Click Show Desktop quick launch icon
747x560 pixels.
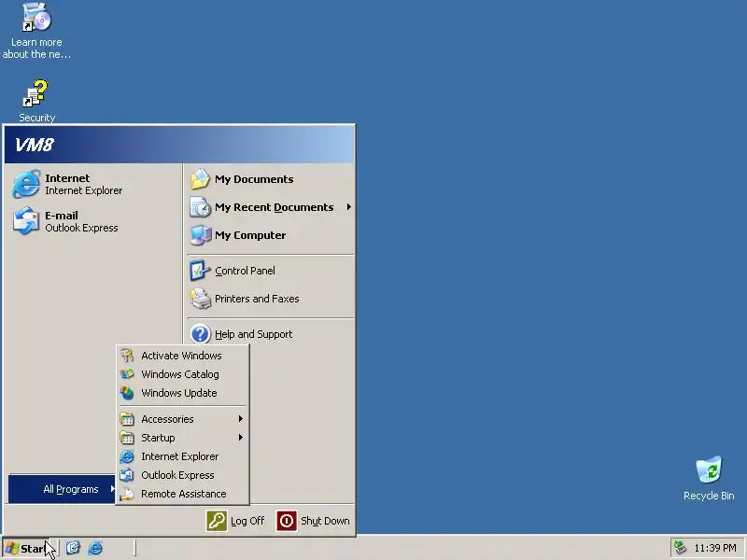coord(73,548)
